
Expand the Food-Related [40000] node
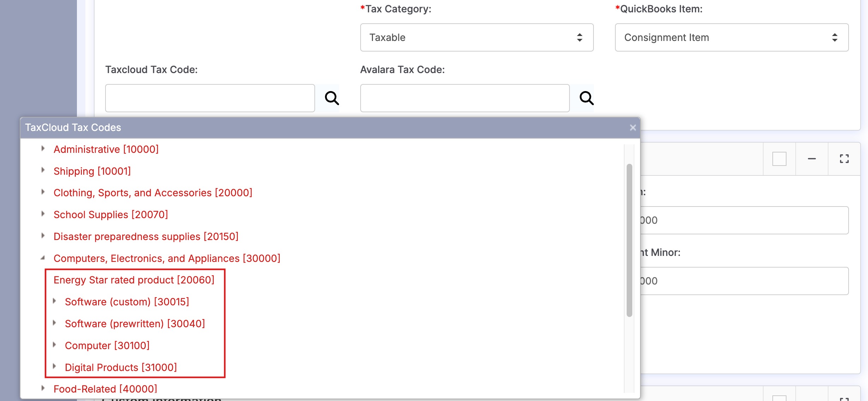click(43, 388)
